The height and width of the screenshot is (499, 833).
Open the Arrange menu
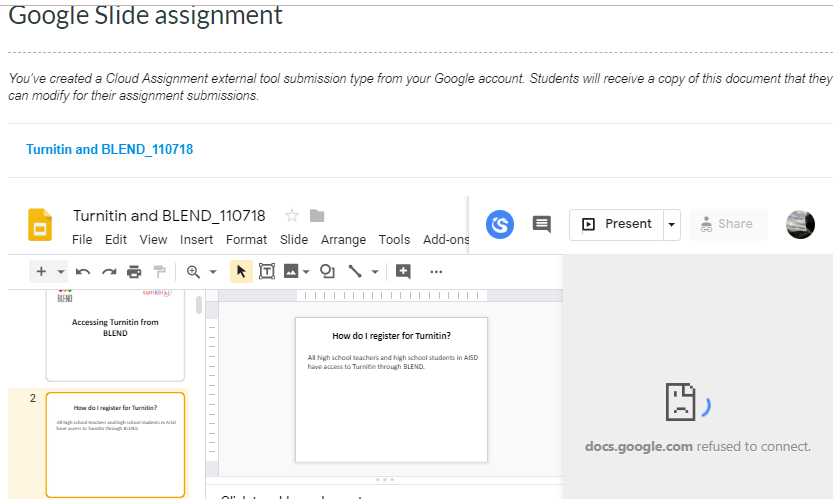(x=343, y=240)
